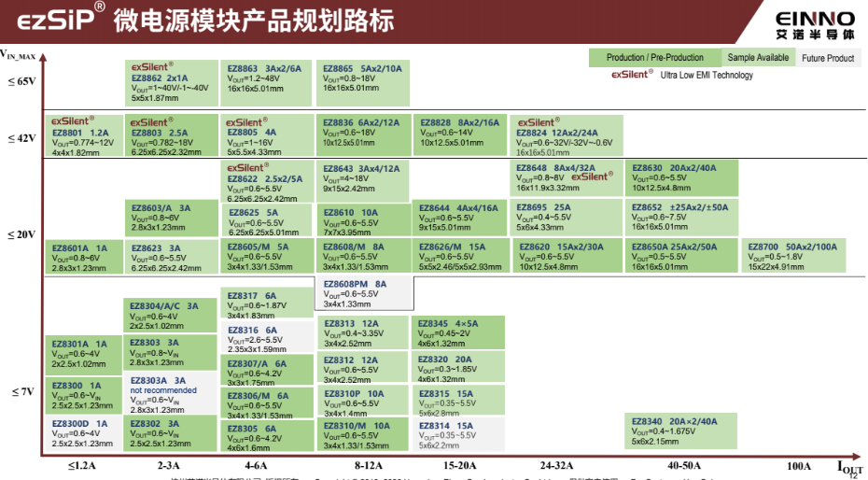Click the EZ8695 25A product cell
868x480 pixels.
point(567,217)
